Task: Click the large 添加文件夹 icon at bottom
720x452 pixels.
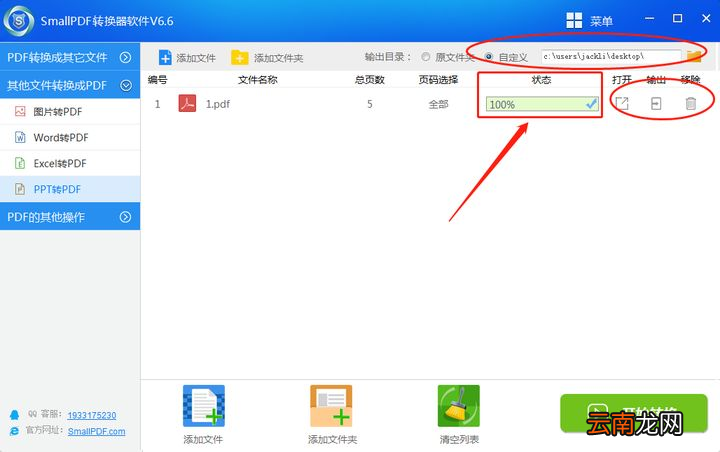Action: tap(331, 406)
